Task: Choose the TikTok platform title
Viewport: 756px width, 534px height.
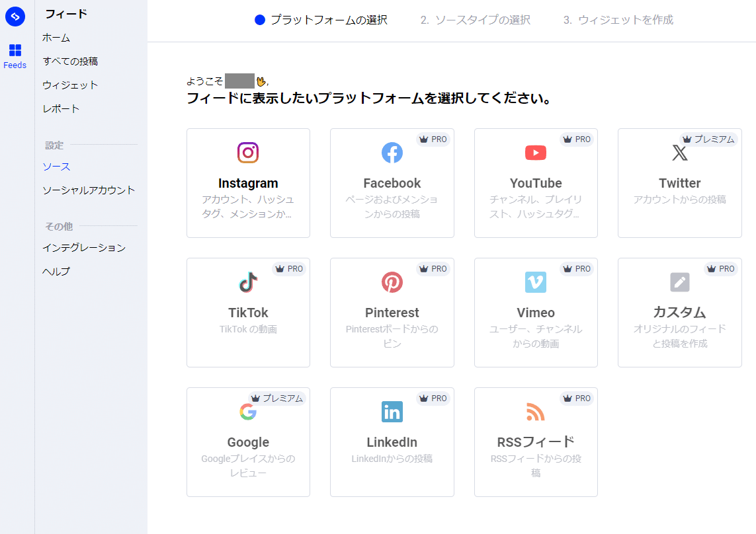Action: (x=248, y=313)
